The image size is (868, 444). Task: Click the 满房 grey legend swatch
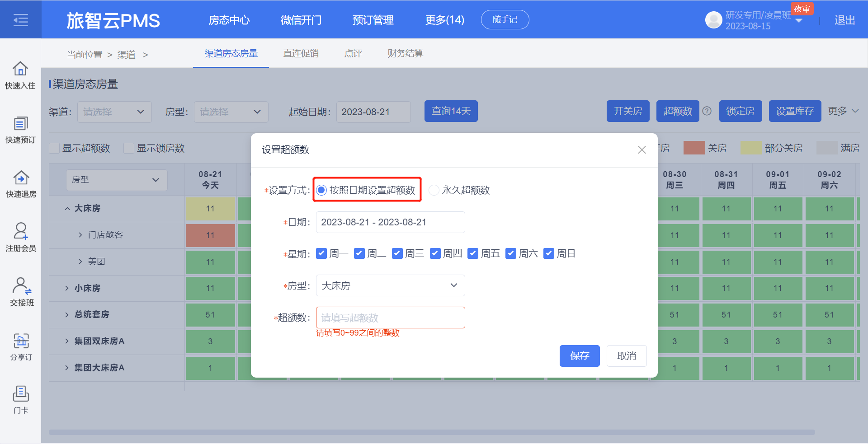827,148
